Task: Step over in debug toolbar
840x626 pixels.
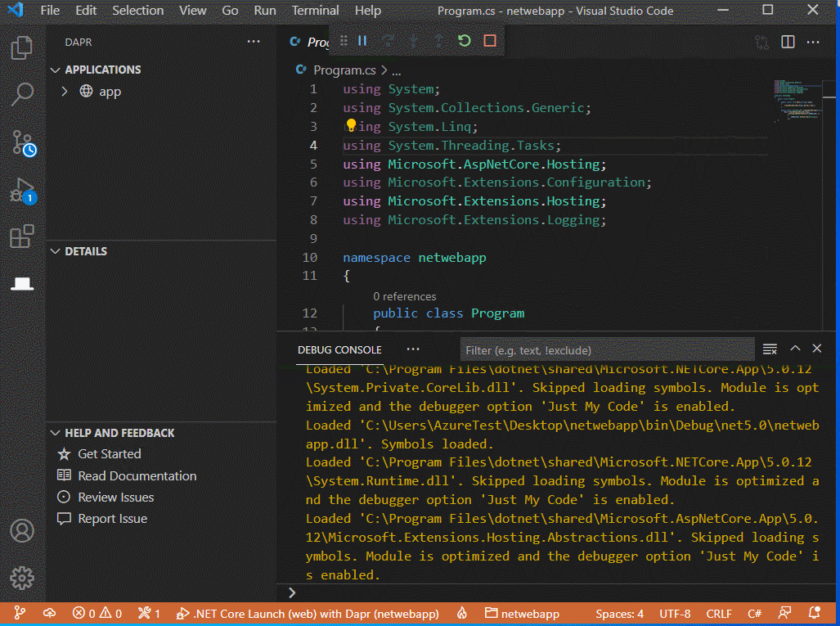Action: (389, 41)
